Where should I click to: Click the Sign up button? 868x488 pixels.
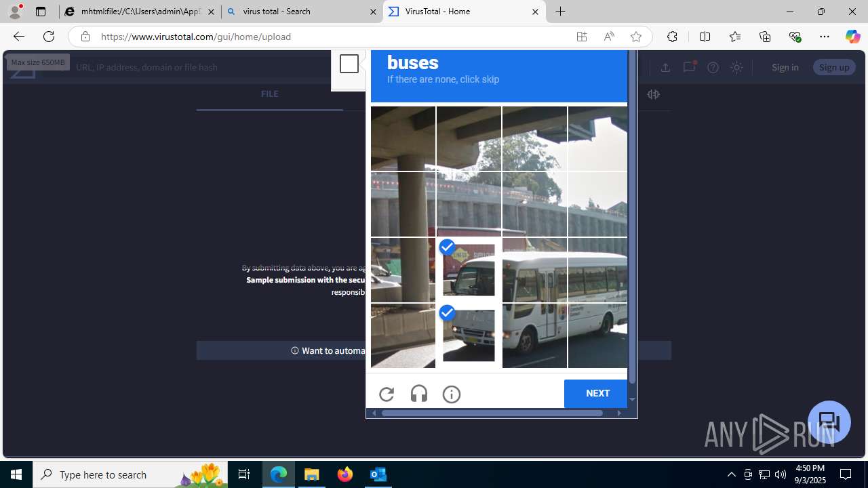click(834, 67)
